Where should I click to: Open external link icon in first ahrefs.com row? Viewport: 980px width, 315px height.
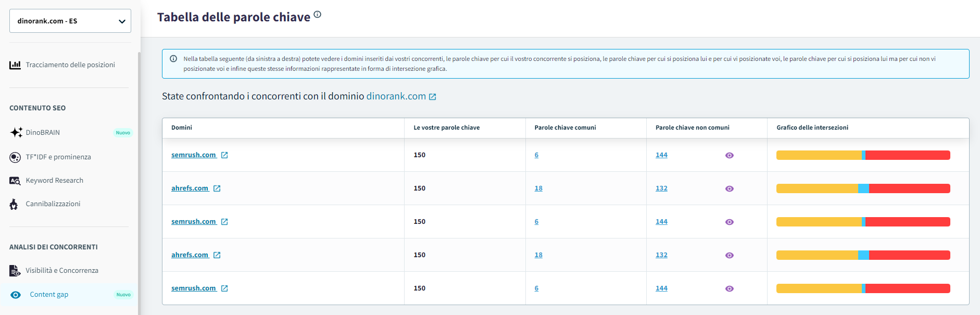pyautogui.click(x=217, y=188)
